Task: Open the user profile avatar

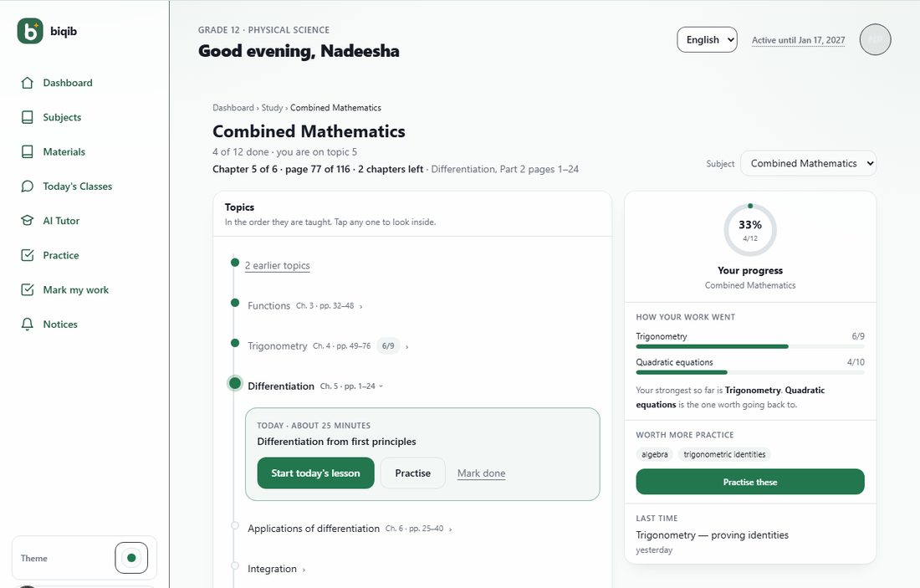Action: [875, 39]
